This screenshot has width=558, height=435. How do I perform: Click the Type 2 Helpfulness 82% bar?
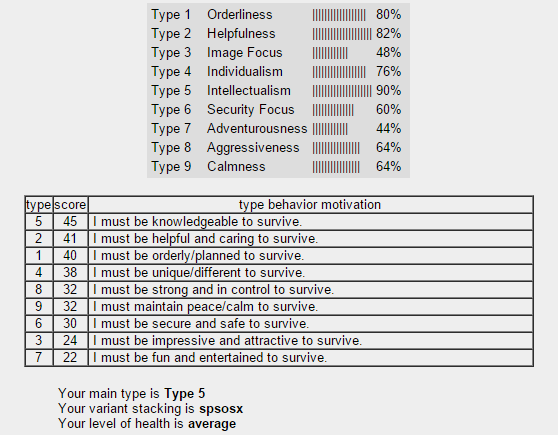pyautogui.click(x=342, y=34)
